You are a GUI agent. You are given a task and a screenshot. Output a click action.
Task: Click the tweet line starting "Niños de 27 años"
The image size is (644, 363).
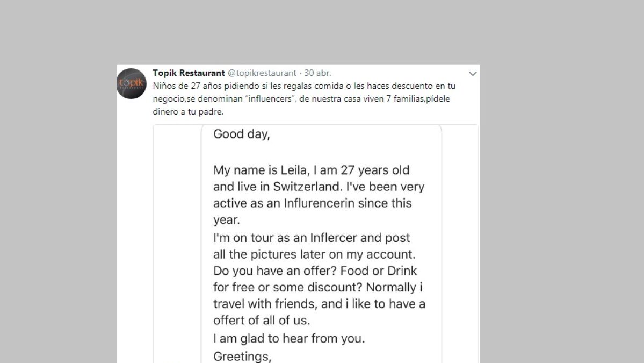[304, 86]
